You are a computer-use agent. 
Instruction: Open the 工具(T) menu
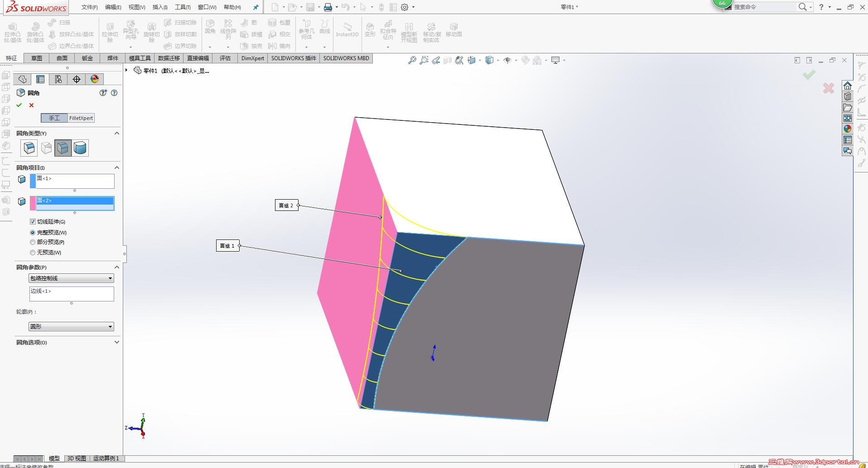tap(183, 7)
